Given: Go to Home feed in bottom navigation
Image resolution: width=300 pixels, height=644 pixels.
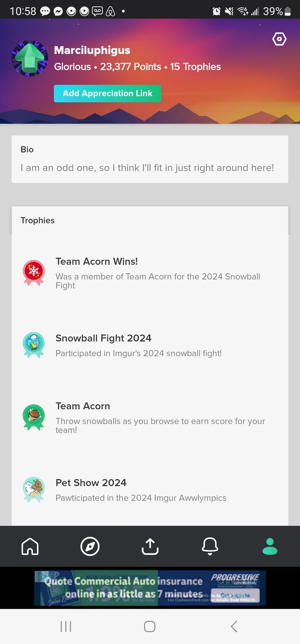Looking at the screenshot, I should coord(30,547).
